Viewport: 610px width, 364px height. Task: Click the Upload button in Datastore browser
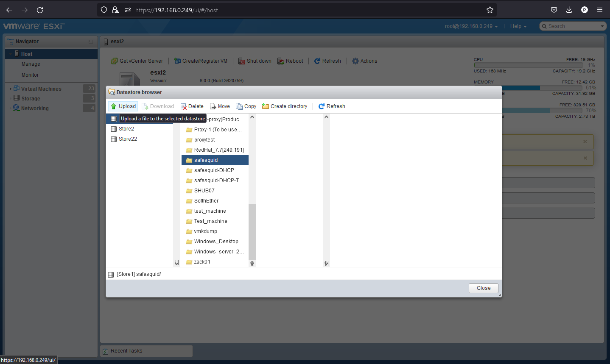tap(123, 106)
